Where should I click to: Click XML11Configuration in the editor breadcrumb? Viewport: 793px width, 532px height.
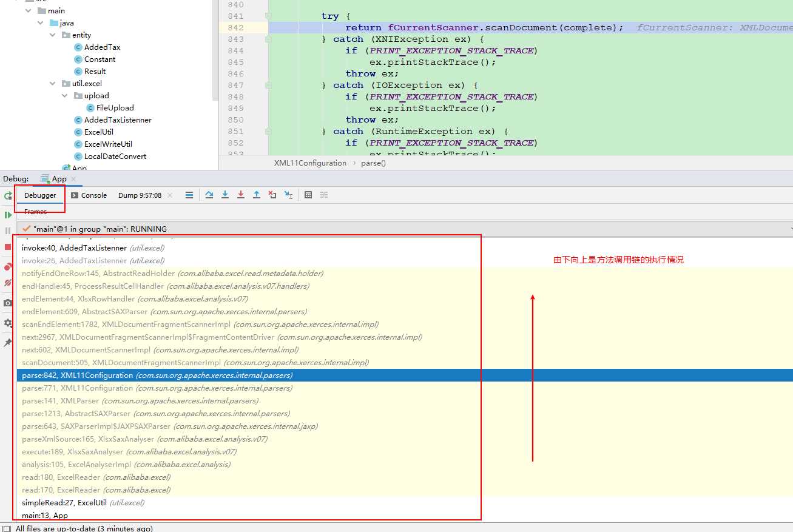pyautogui.click(x=310, y=163)
